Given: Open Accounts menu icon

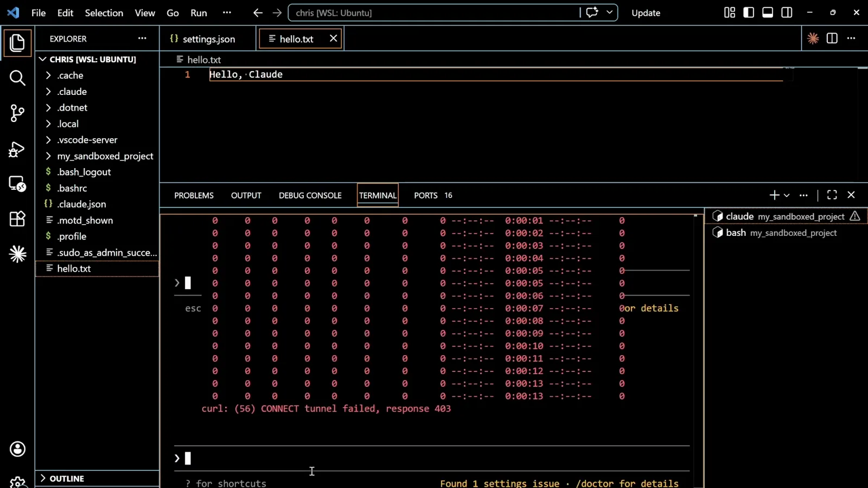Looking at the screenshot, I should click(17, 449).
